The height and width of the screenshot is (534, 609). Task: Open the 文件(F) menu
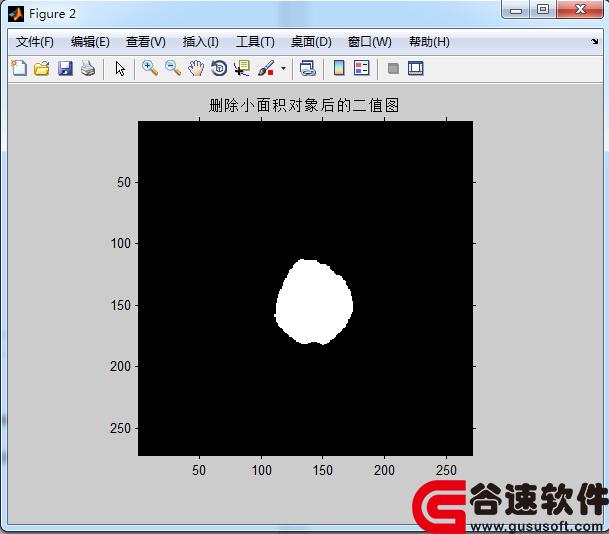coord(35,42)
